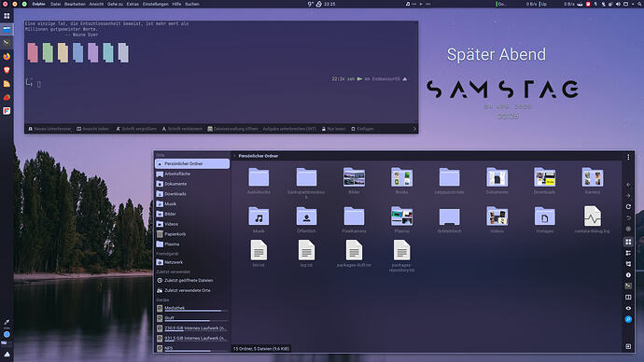Switch Dolphin to compact view mode

628,253
